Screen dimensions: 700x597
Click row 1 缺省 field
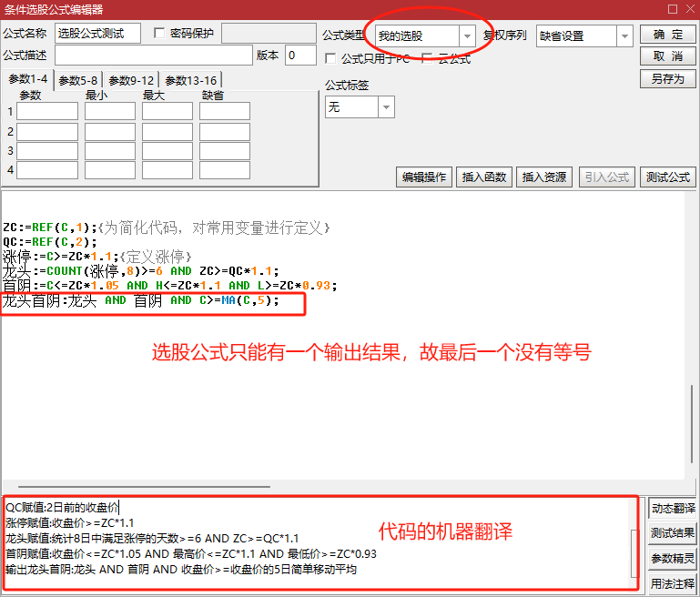[x=225, y=111]
